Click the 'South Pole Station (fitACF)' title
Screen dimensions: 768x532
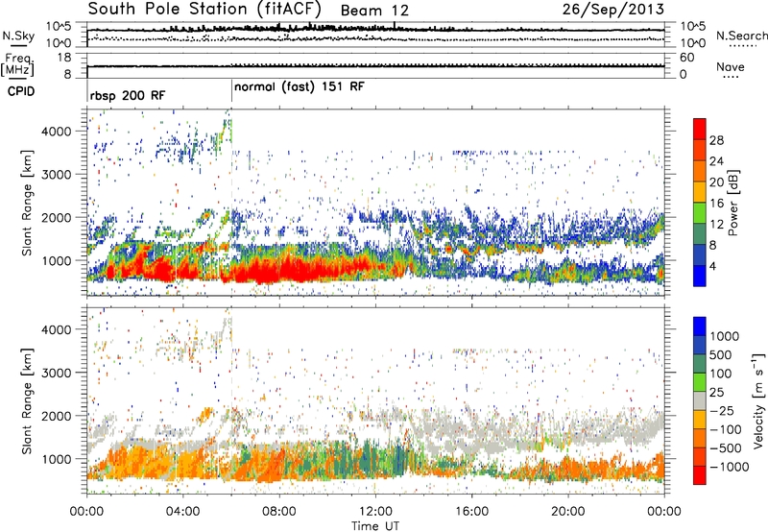pyautogui.click(x=204, y=10)
